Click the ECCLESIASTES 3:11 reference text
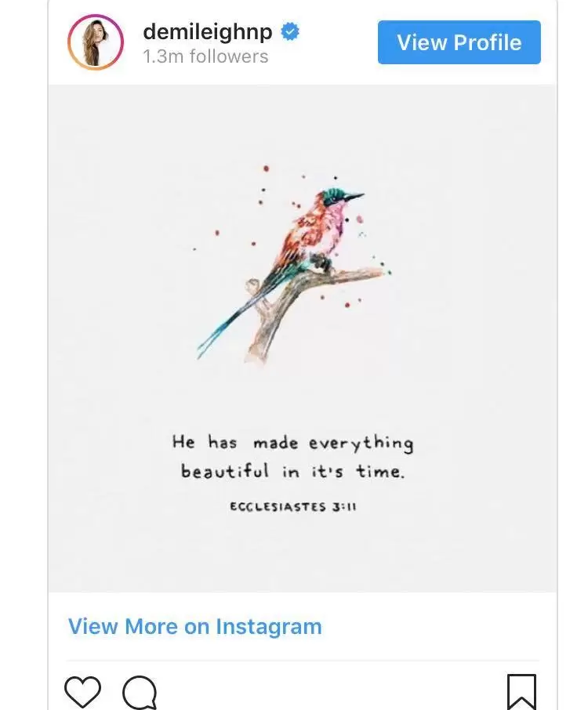The height and width of the screenshot is (710, 588). (293, 506)
